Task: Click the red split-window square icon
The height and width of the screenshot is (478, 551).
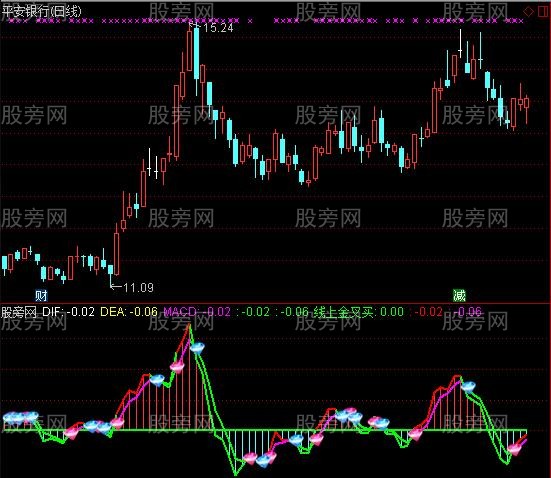Action: coord(543,11)
